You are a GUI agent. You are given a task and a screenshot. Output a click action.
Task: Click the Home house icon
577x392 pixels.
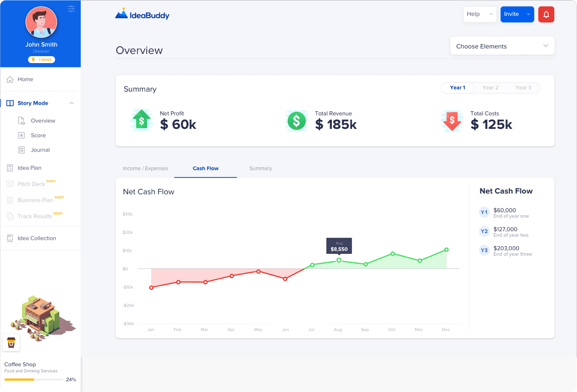[10, 80]
